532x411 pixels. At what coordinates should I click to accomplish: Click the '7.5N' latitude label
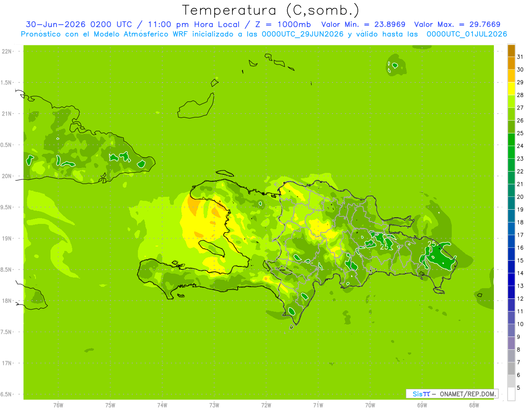pos(6,332)
